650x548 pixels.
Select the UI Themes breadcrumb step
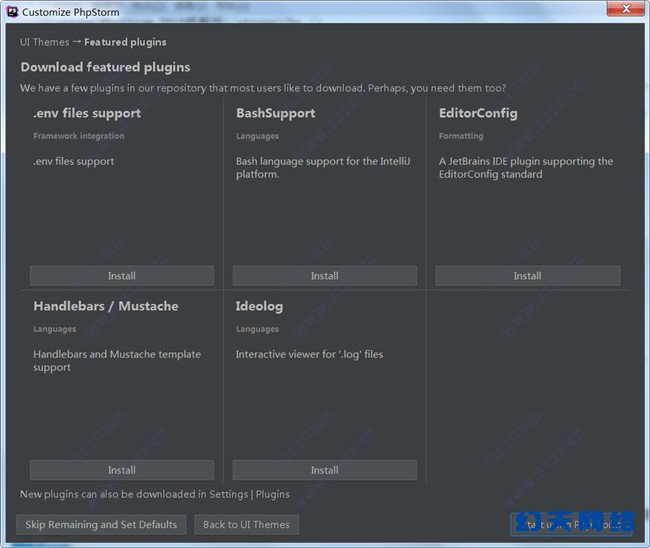[45, 42]
